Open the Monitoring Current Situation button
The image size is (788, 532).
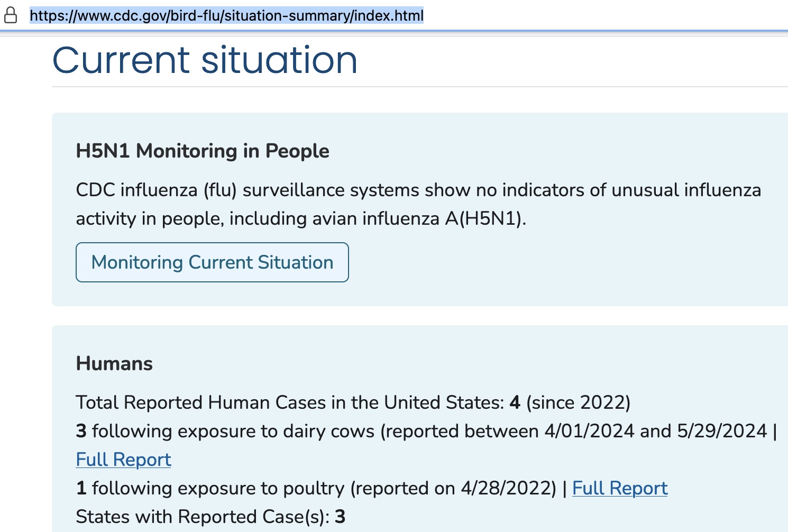(212, 262)
